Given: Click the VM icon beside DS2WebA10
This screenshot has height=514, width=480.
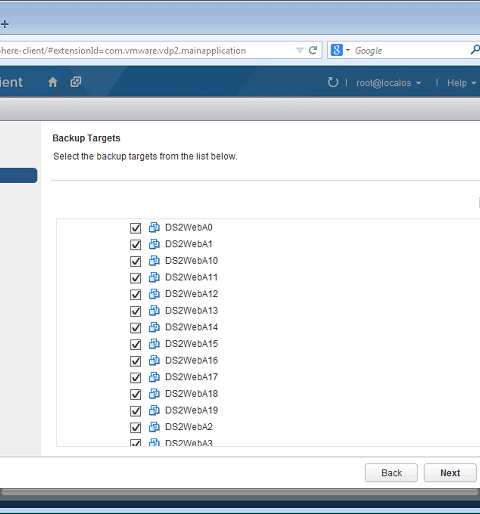Looking at the screenshot, I should tap(154, 261).
